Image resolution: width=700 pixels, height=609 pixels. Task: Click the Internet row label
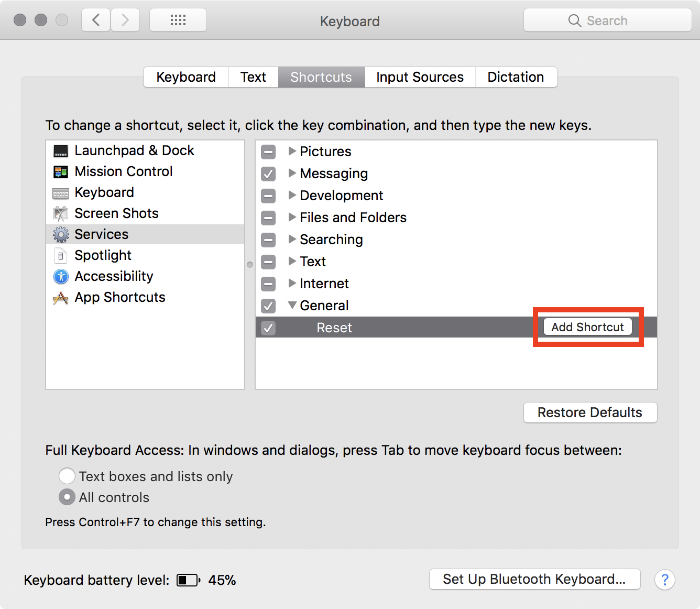point(324,284)
